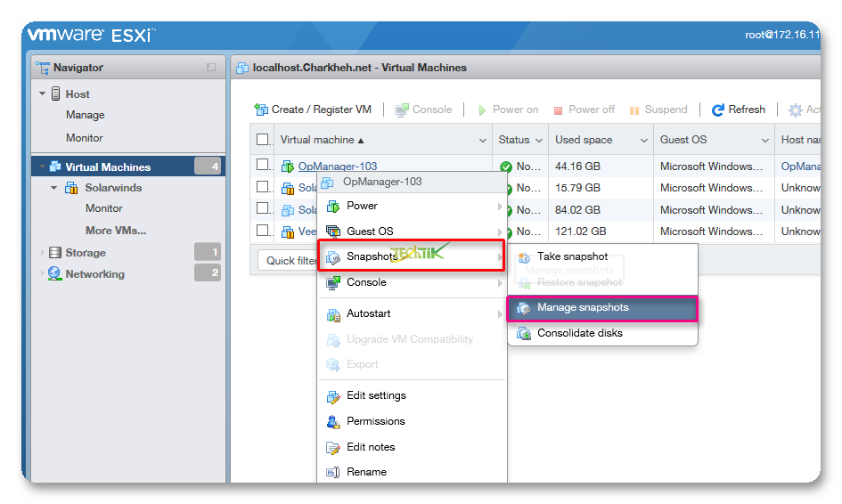
Task: Open More VMs... in Navigator
Action: coord(116,231)
